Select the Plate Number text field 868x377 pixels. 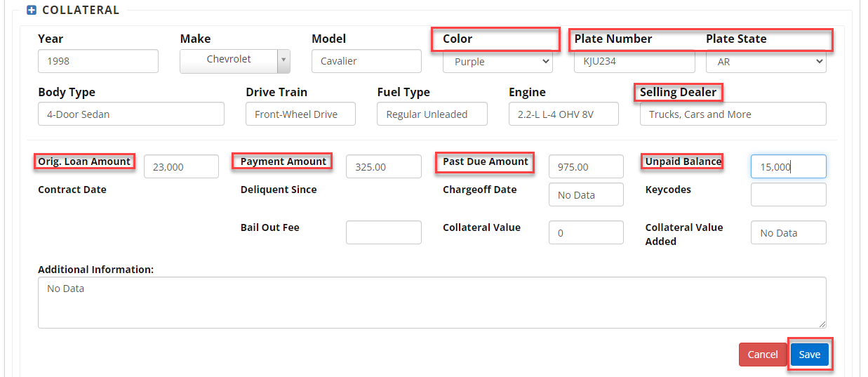[x=634, y=61]
